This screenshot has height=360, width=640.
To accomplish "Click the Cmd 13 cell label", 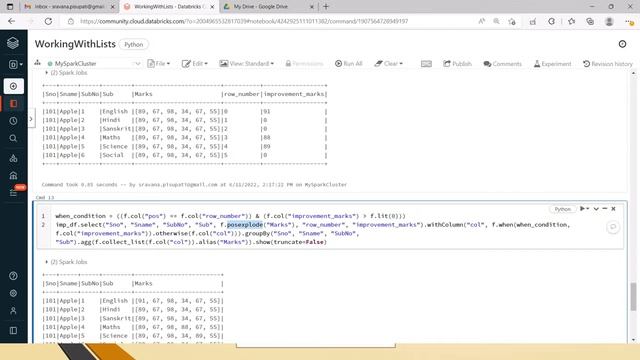I will pos(45,198).
